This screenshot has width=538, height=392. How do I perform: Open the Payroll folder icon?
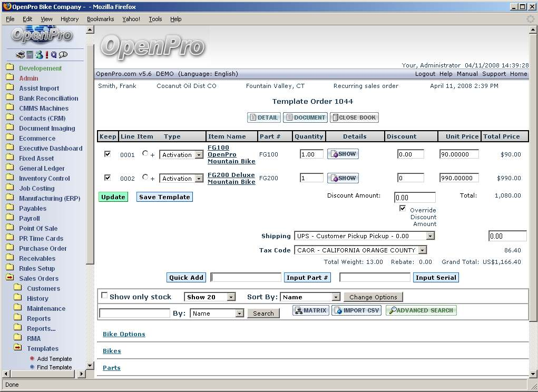click(10, 218)
